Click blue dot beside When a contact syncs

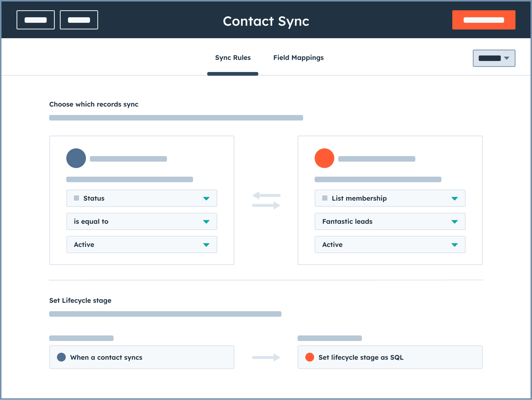[61, 357]
